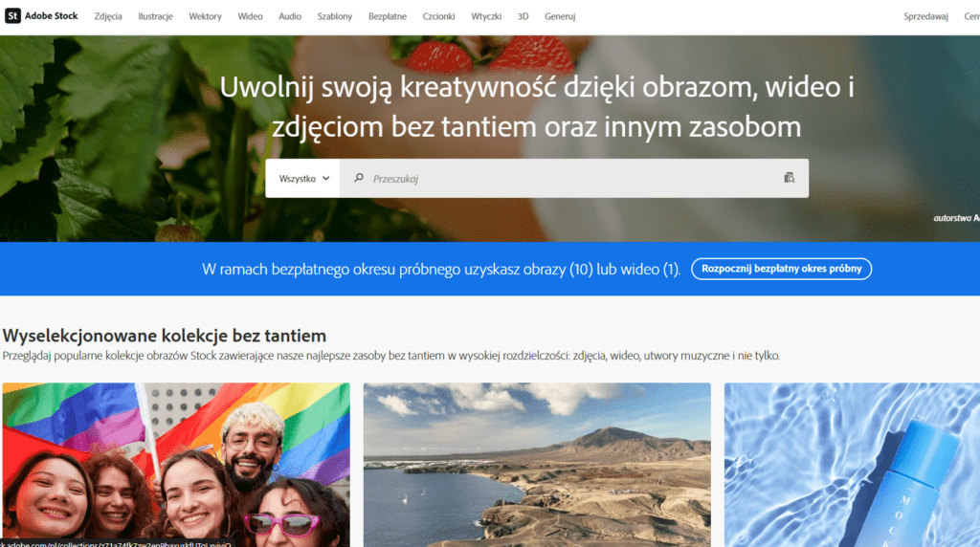Open the Ilustracje menu item
The image size is (980, 547).
pos(155,17)
